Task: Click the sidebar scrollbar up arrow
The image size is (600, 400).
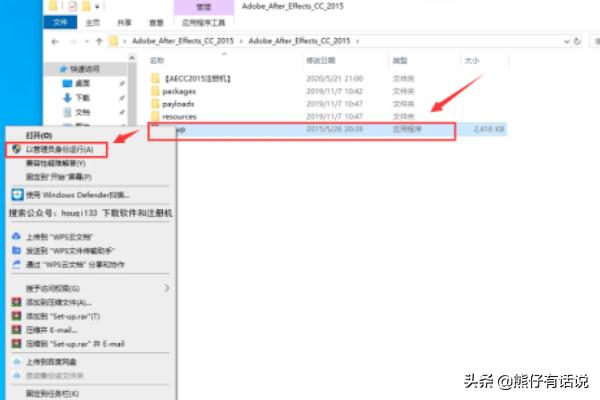Action: [x=132, y=58]
